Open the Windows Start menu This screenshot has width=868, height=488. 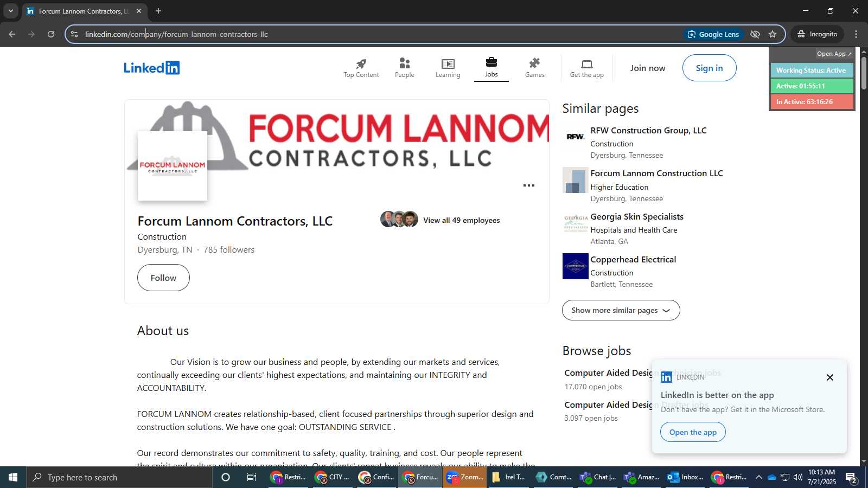tap(13, 477)
